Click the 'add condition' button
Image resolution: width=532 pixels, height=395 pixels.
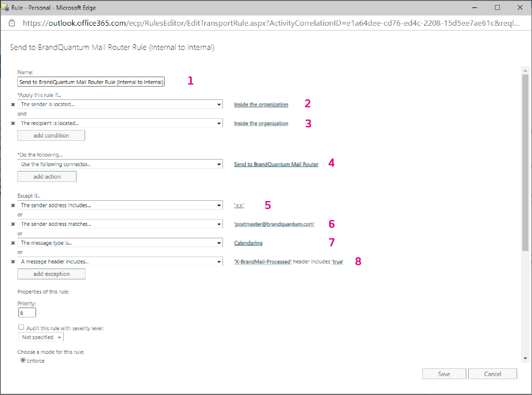51,135
